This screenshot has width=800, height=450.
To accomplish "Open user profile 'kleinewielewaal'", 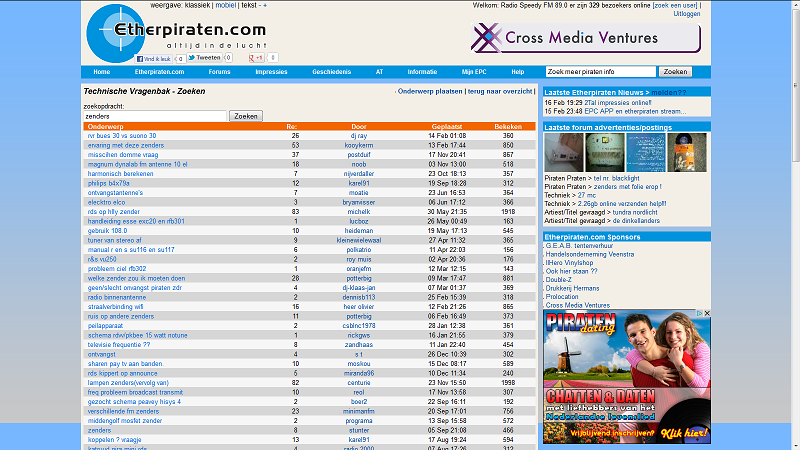I will (x=359, y=240).
